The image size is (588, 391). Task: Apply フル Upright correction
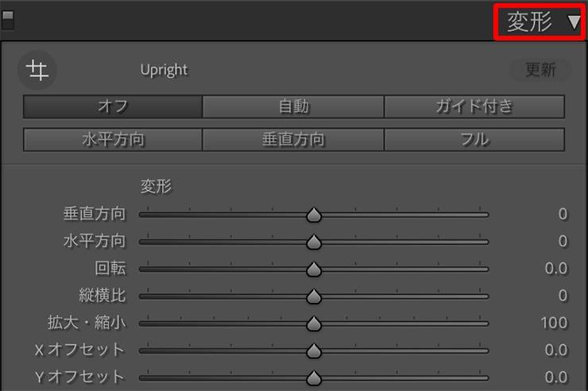coord(474,140)
